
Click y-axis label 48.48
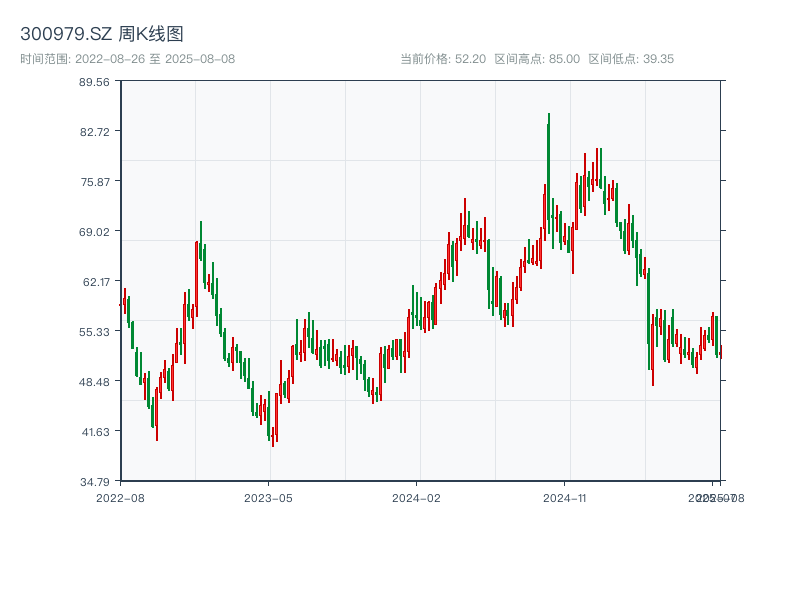pyautogui.click(x=94, y=382)
